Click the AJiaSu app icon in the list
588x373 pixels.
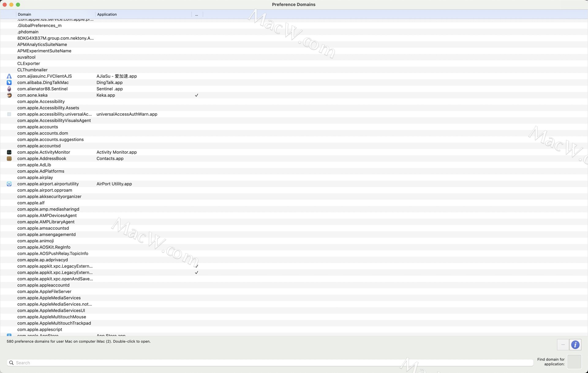click(x=9, y=76)
